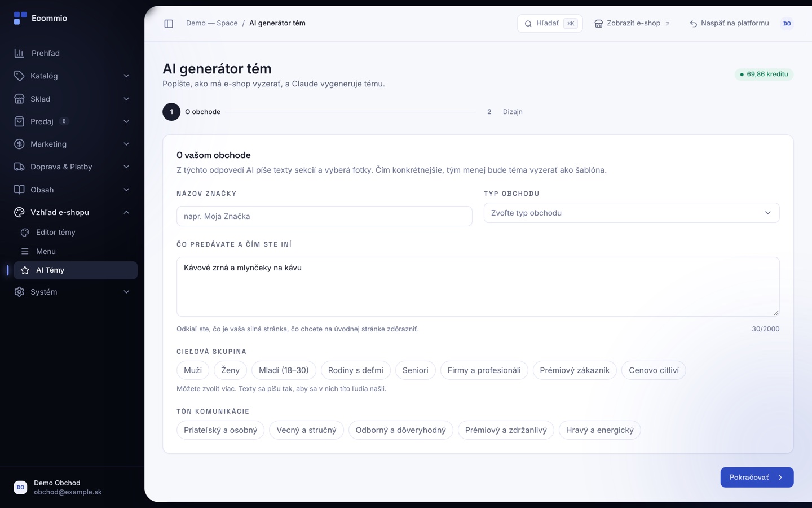812x508 pixels.
Task: Click the Pokračovať button
Action: point(757,478)
